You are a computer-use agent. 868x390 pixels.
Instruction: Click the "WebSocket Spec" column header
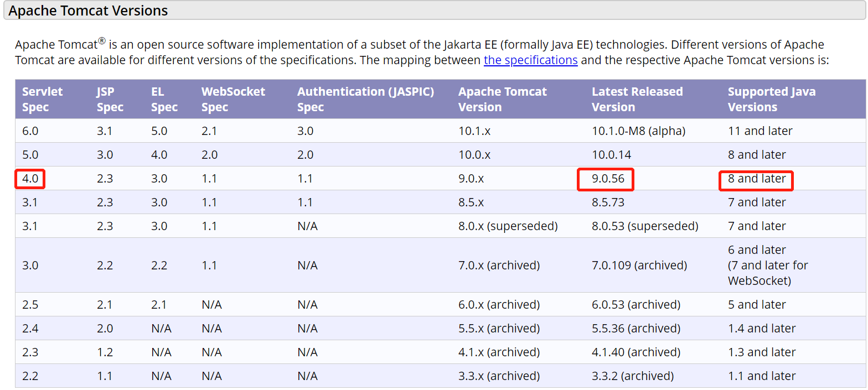click(233, 99)
